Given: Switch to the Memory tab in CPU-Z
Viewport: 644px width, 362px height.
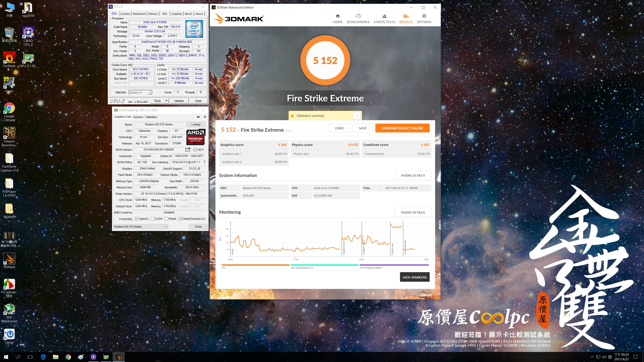Looking at the screenshot, I should [153, 14].
